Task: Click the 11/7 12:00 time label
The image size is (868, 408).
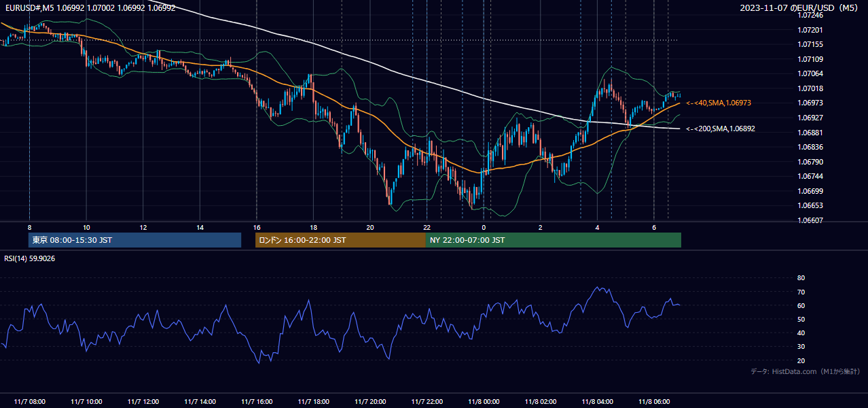Action: coord(143,402)
